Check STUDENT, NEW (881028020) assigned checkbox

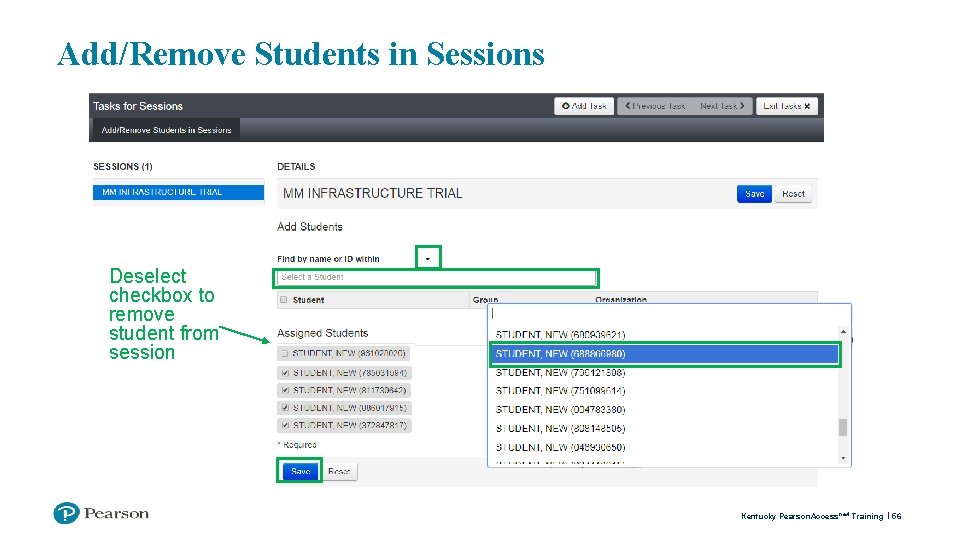click(x=285, y=353)
